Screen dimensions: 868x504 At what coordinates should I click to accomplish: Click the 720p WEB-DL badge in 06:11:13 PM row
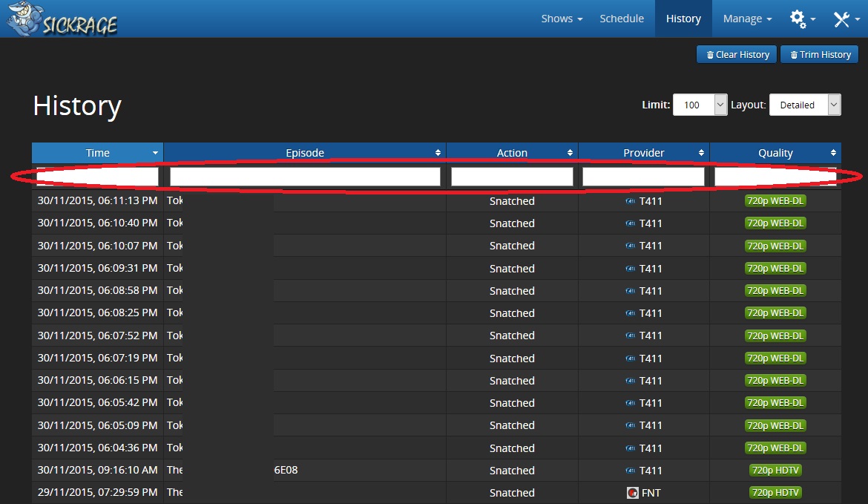[x=775, y=201]
